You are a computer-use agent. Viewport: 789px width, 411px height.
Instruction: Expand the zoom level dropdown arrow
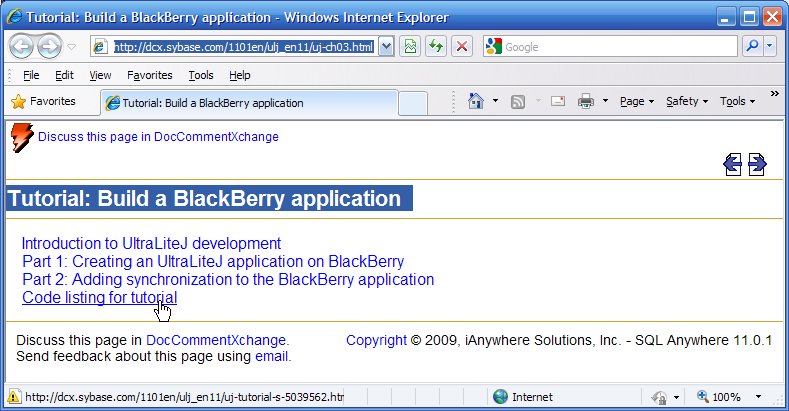[x=758, y=397]
